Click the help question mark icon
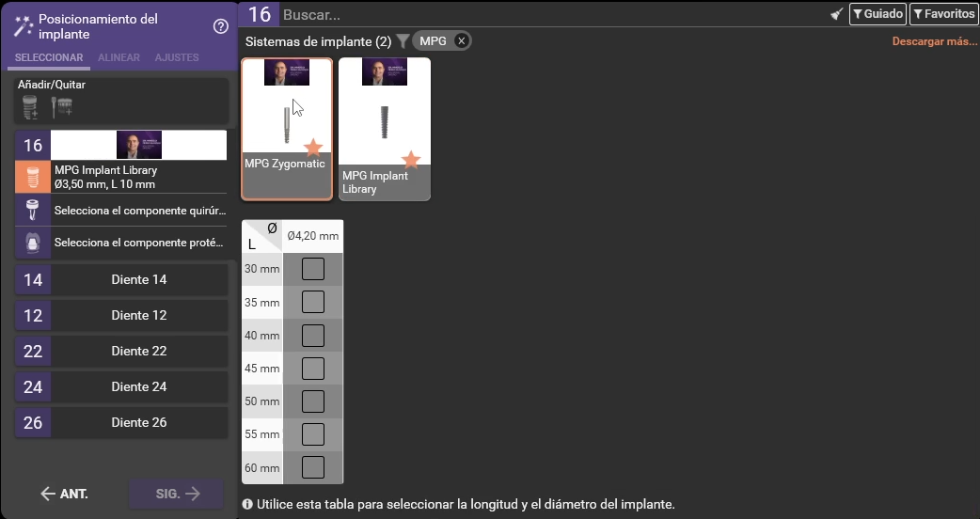This screenshot has height=519, width=980. click(x=221, y=26)
